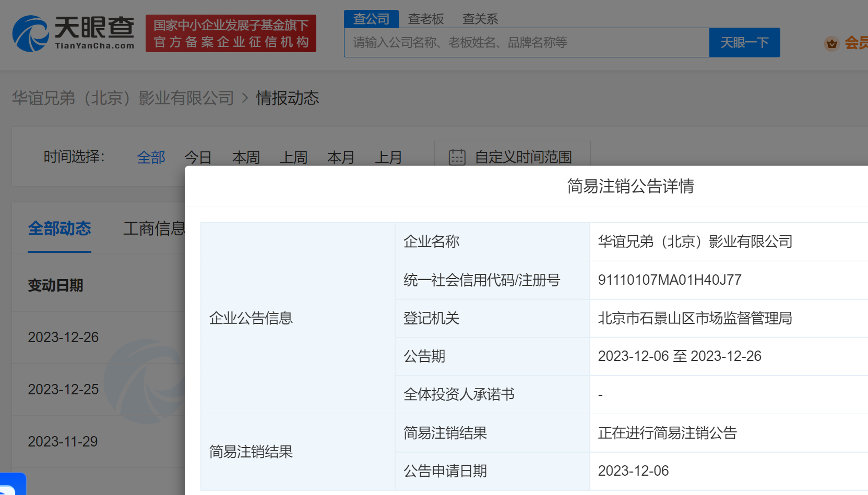The height and width of the screenshot is (495, 868).
Task: Click the 企业公告信息 section cell
Action: [298, 318]
